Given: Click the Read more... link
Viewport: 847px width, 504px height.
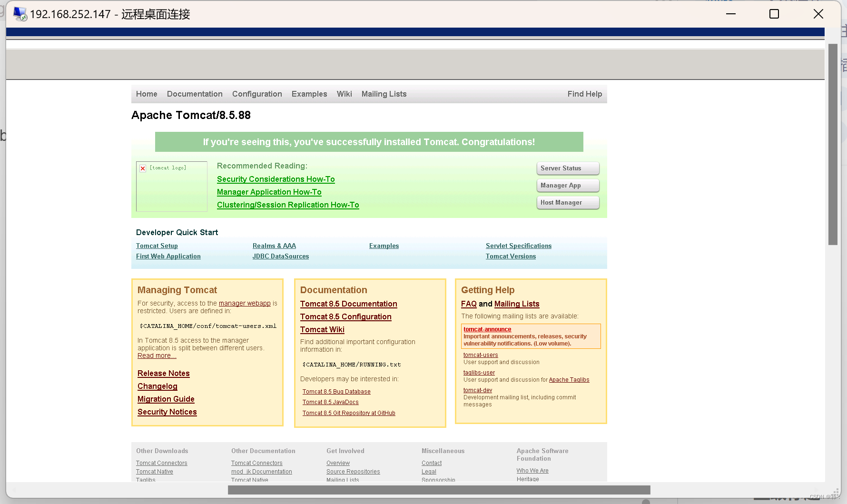Looking at the screenshot, I should (157, 356).
